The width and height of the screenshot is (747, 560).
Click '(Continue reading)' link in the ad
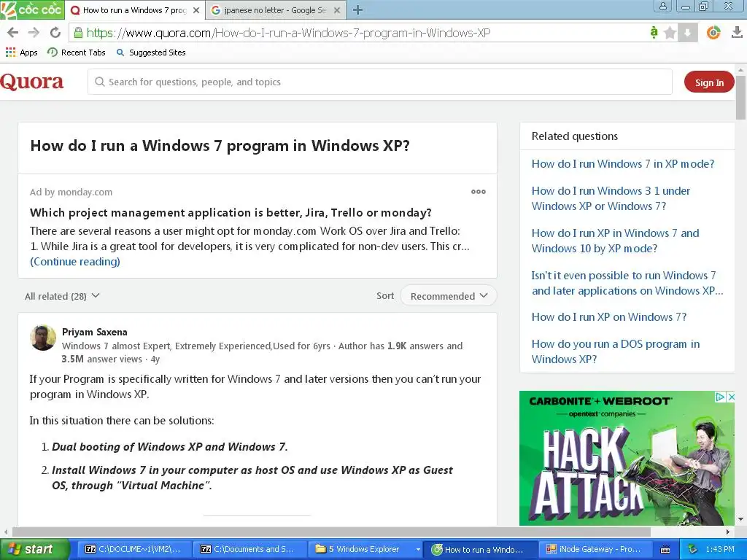click(75, 262)
